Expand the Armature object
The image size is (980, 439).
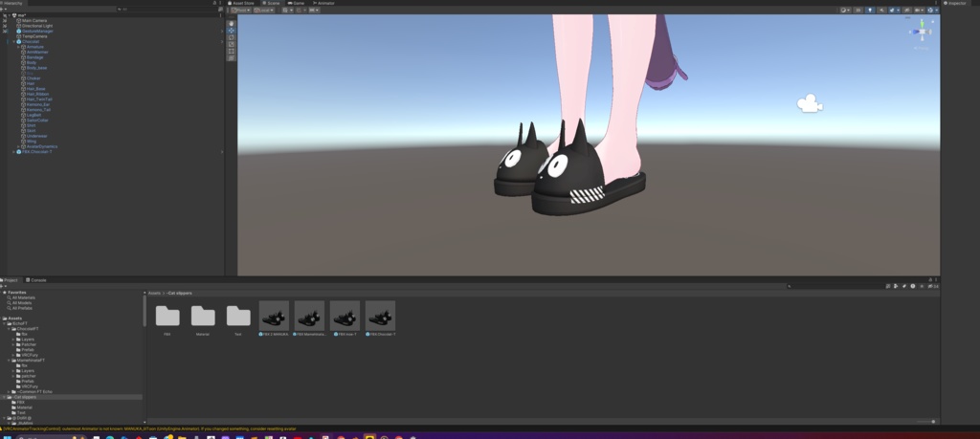click(x=19, y=47)
